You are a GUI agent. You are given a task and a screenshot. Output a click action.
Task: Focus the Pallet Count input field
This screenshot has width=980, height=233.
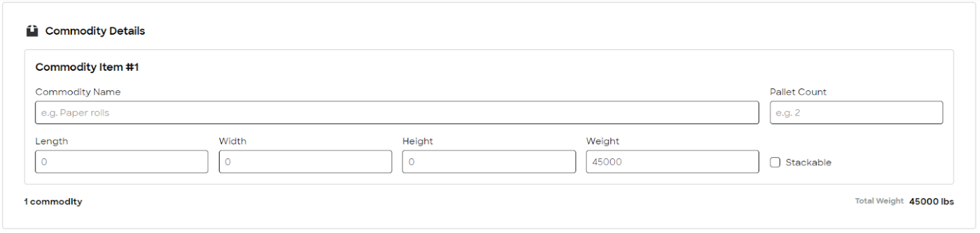coord(856,112)
